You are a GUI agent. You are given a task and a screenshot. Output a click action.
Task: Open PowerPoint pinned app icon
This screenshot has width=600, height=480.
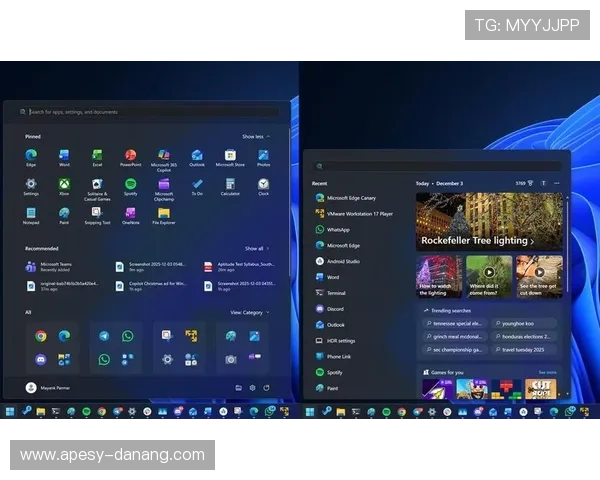pyautogui.click(x=130, y=156)
